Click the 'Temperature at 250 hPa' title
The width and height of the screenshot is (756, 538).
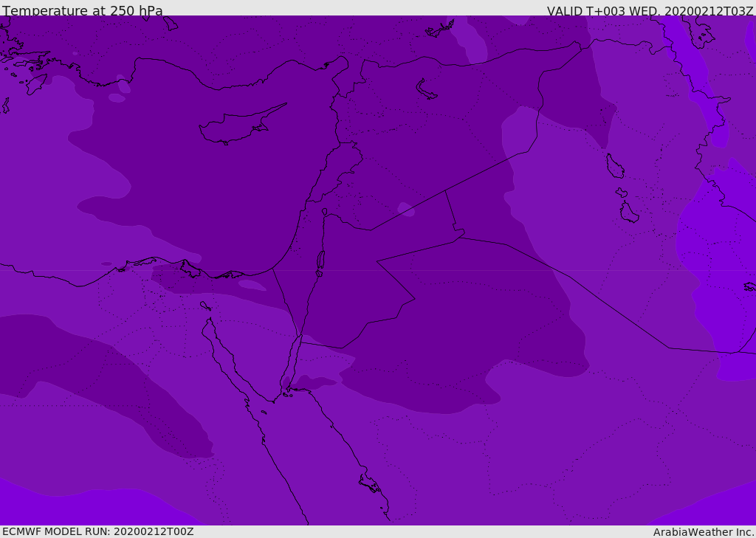(83, 10)
